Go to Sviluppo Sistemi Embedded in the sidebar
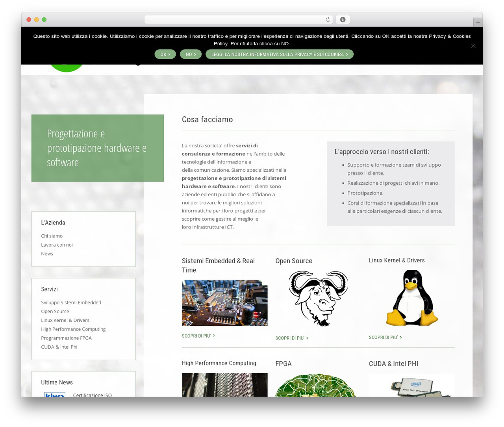The width and height of the screenshot is (504, 427). coord(71,303)
